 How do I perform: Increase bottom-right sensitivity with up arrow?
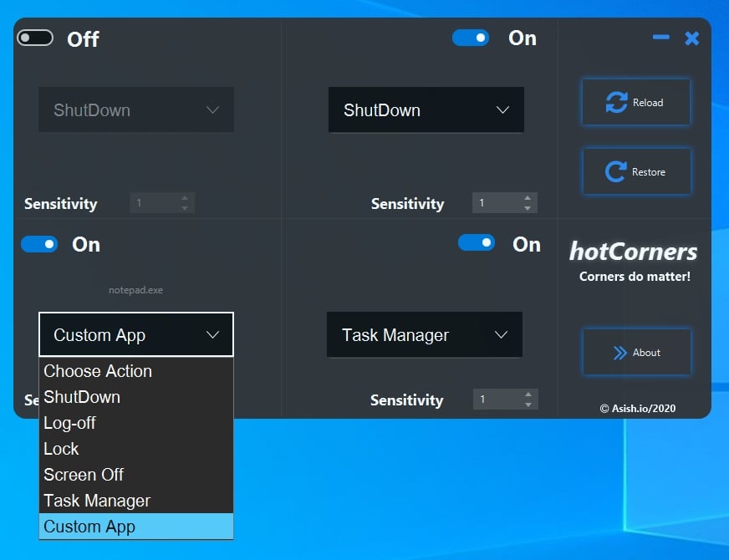[528, 395]
